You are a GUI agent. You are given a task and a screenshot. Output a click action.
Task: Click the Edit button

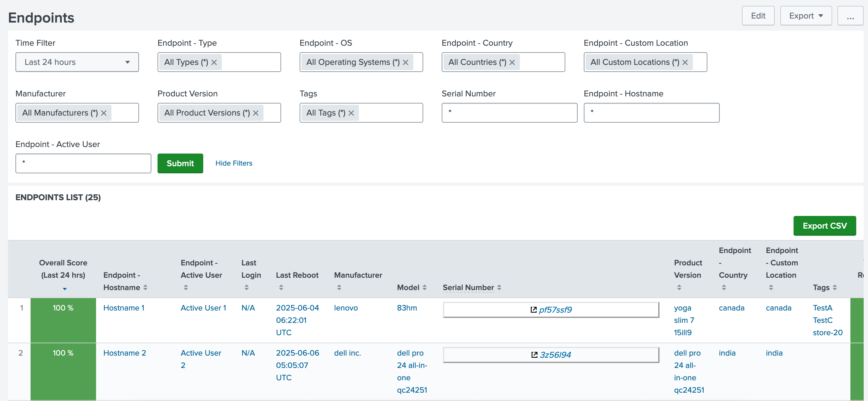click(758, 16)
